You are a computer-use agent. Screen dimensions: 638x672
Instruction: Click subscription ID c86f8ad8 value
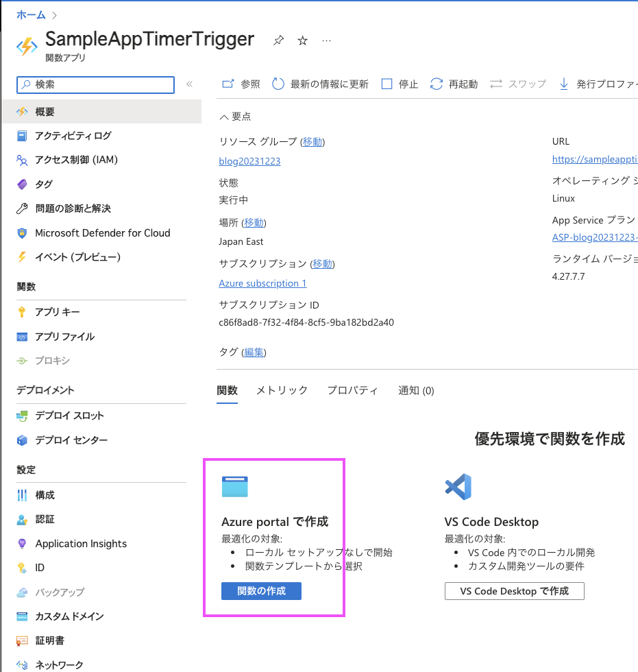(306, 323)
